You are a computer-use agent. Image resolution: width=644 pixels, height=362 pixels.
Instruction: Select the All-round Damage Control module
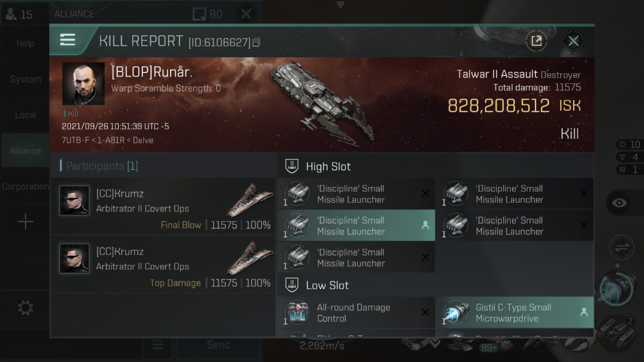[356, 312]
